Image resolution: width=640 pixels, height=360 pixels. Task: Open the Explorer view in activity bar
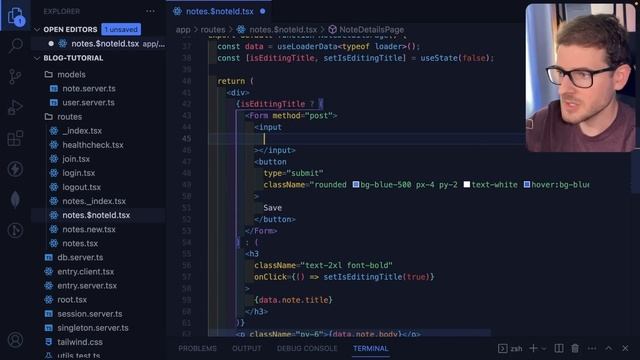16,16
